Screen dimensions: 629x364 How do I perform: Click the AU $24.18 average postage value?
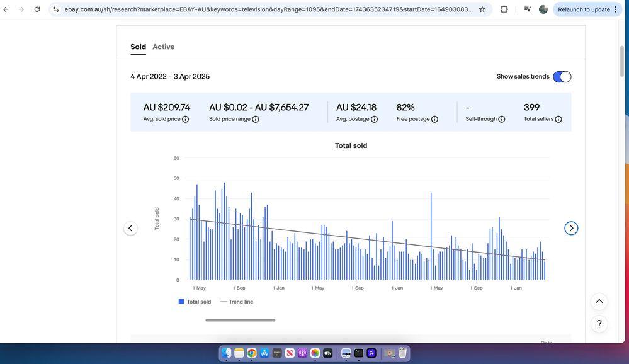point(356,108)
